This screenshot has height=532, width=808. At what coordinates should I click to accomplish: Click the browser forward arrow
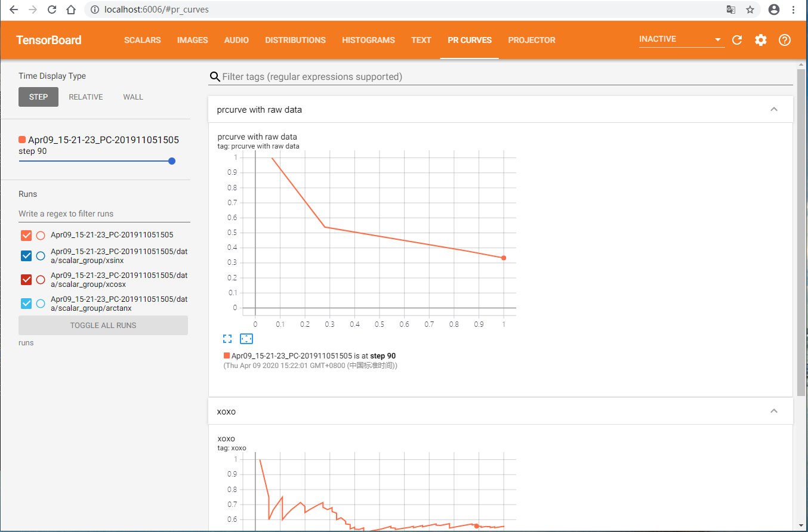click(33, 10)
